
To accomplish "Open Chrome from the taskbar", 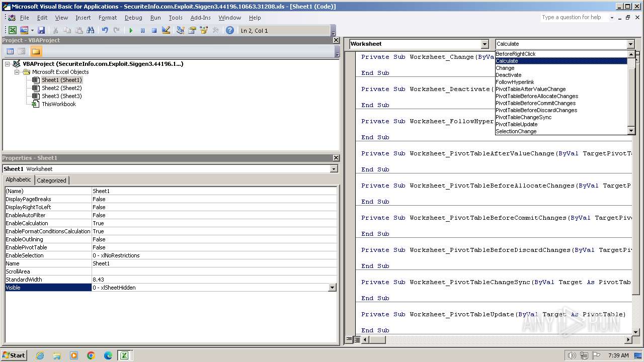I will (91, 355).
